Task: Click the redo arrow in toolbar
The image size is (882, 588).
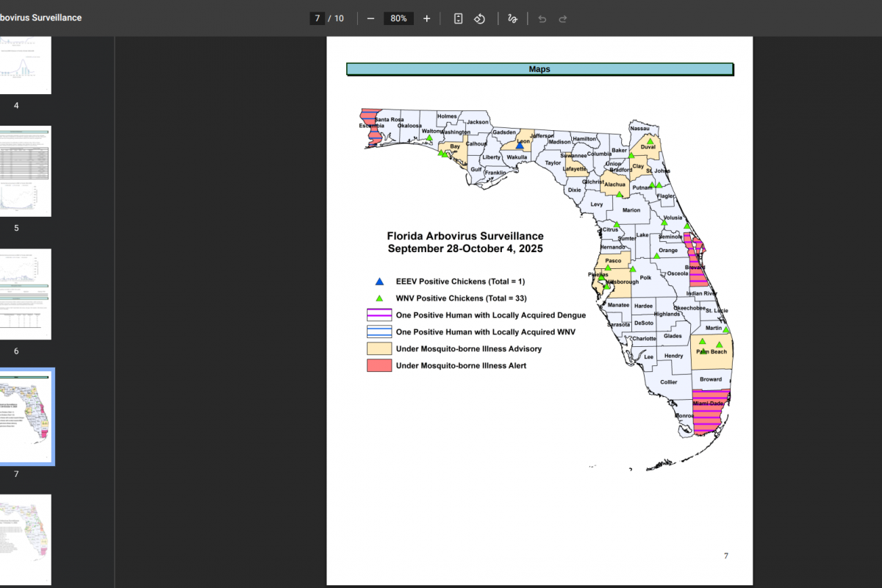Action: point(563,18)
